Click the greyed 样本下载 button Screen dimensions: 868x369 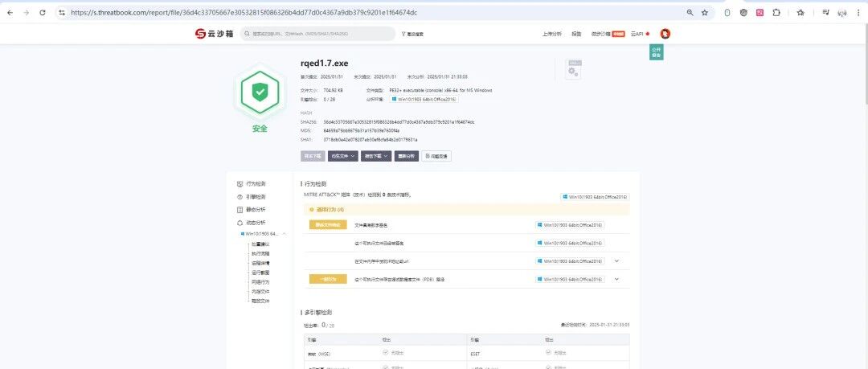pos(313,156)
